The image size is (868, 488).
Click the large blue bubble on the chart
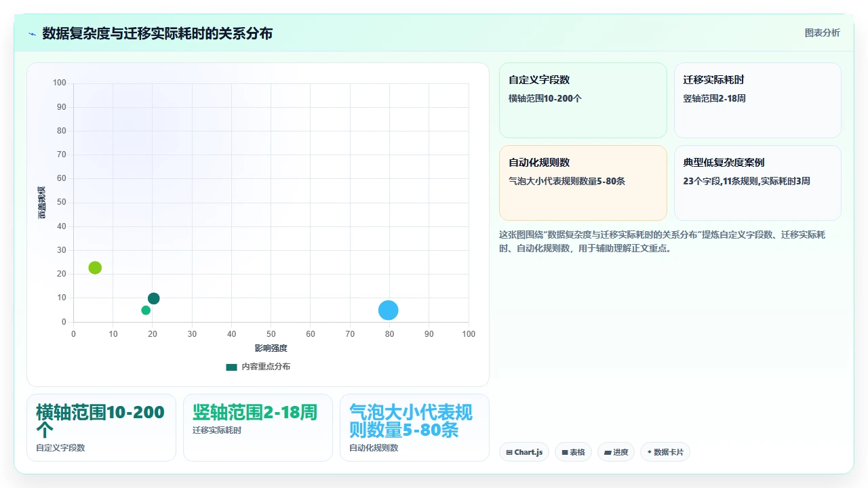click(388, 310)
